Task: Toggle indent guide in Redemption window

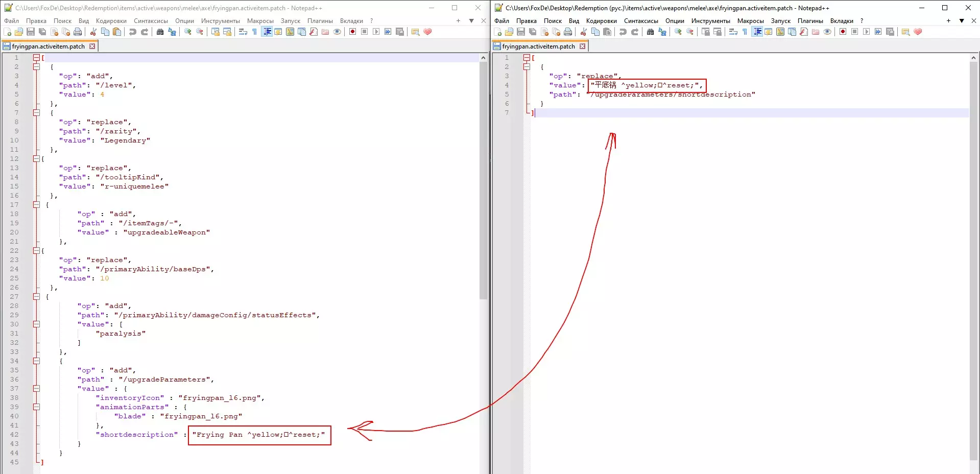Action: (x=267, y=32)
